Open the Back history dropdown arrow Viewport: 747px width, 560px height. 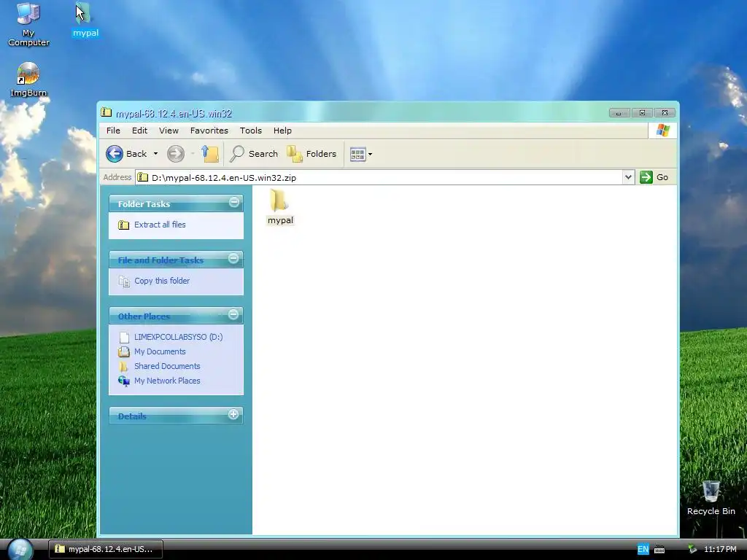pos(155,154)
